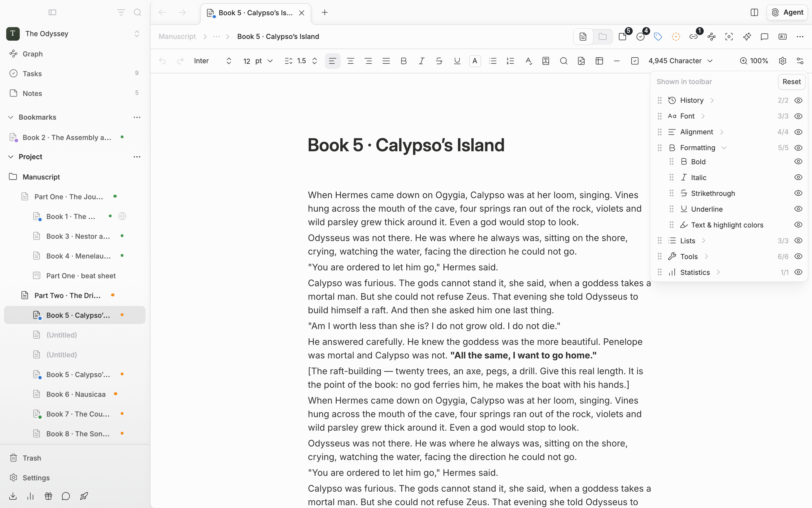Justify text using the toolbar icon
Screen dimensions: 812x508
pyautogui.click(x=386, y=61)
